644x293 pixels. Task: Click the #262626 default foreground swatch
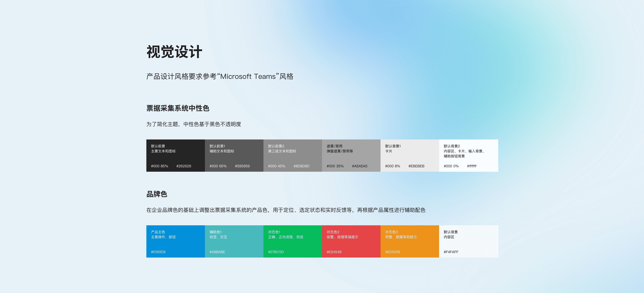click(x=175, y=155)
